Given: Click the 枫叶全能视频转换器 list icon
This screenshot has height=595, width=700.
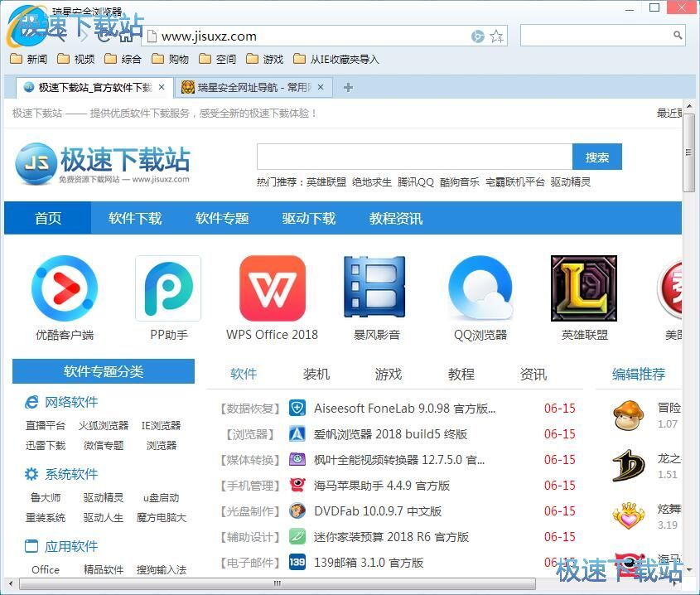Looking at the screenshot, I should 297,459.
